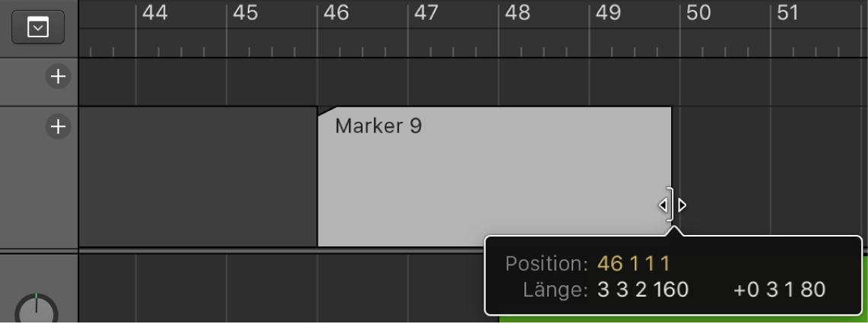
Task: Click the resize handle at Marker 9's right edge
Action: [x=672, y=205]
